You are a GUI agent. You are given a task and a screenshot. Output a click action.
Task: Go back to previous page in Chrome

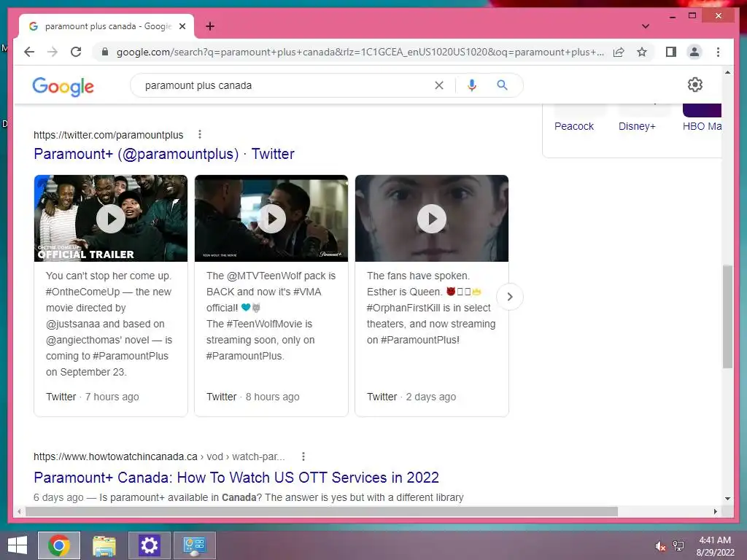tap(29, 52)
